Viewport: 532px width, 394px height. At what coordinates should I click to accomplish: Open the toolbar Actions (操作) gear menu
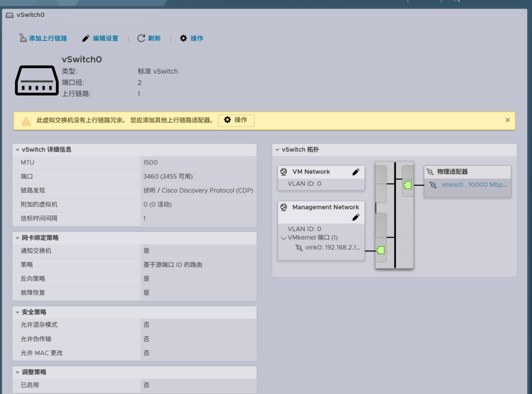(x=183, y=38)
